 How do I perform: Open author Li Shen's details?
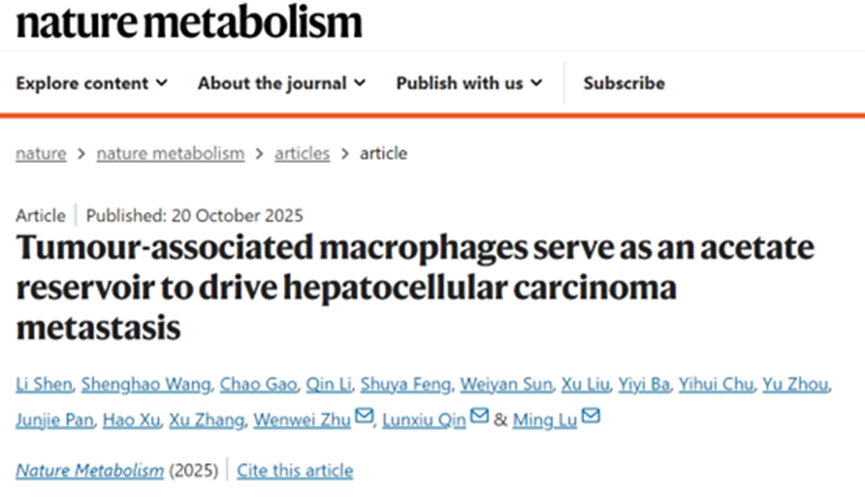[44, 385]
